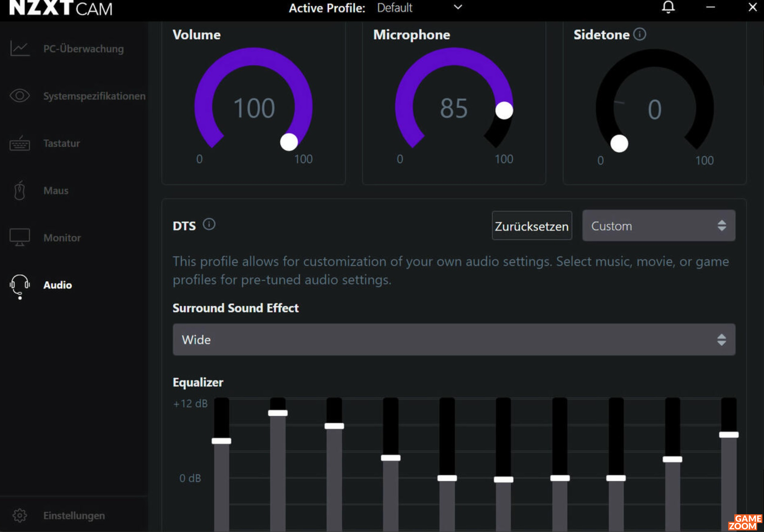Click sixth equalizer band handle

point(504,480)
